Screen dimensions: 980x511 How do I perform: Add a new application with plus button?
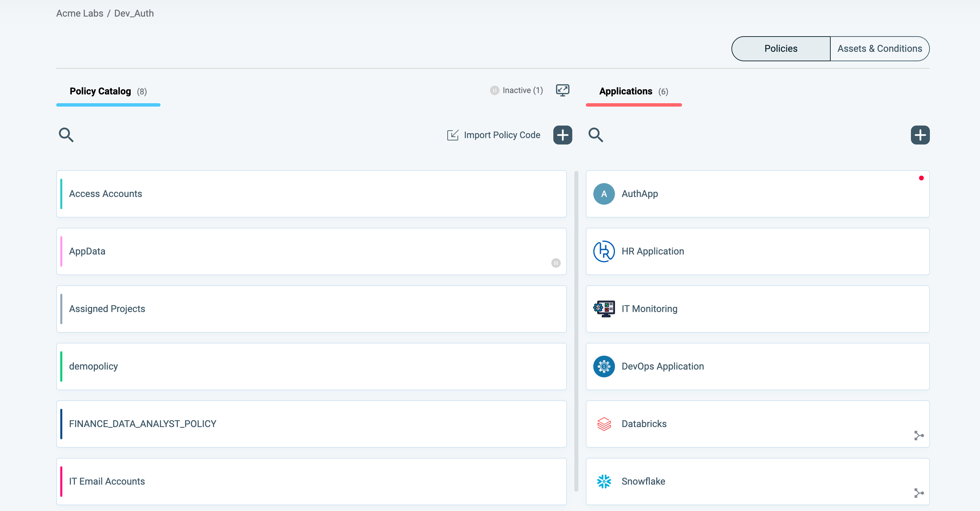point(920,135)
